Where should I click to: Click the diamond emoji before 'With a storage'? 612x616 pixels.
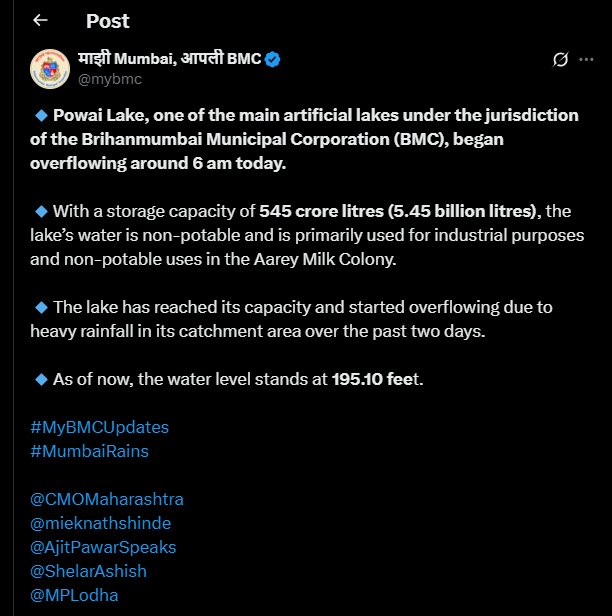[41, 211]
